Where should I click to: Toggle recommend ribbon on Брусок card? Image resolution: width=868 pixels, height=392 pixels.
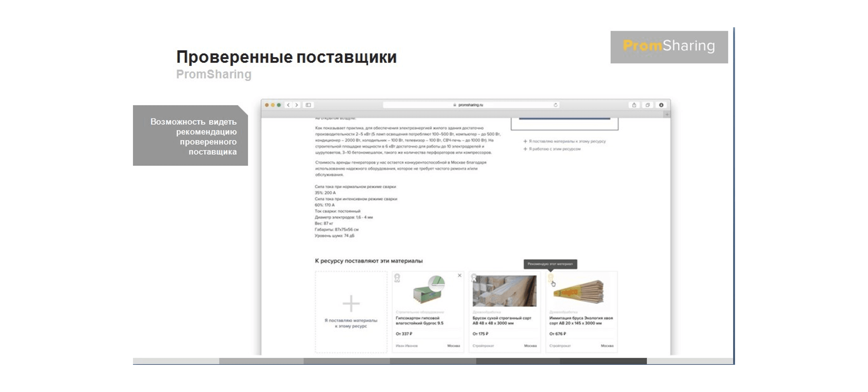click(x=474, y=277)
